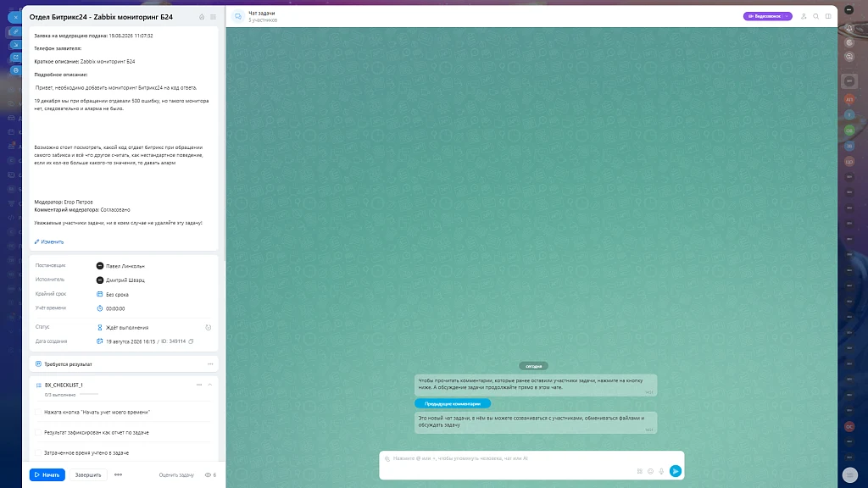Click the Ждёт выполнения status value
The height and width of the screenshot is (488, 868).
(x=127, y=328)
